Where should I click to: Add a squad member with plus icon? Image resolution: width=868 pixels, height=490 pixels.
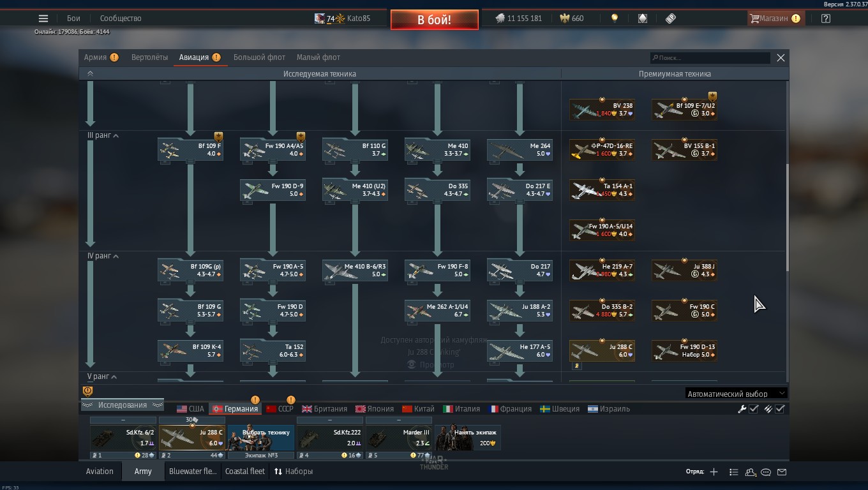(x=714, y=472)
